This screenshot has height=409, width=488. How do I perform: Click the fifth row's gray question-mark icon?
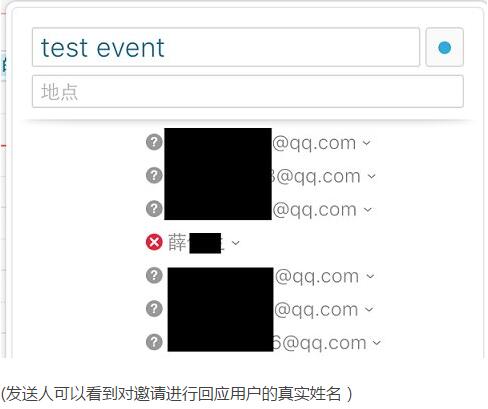click(154, 276)
